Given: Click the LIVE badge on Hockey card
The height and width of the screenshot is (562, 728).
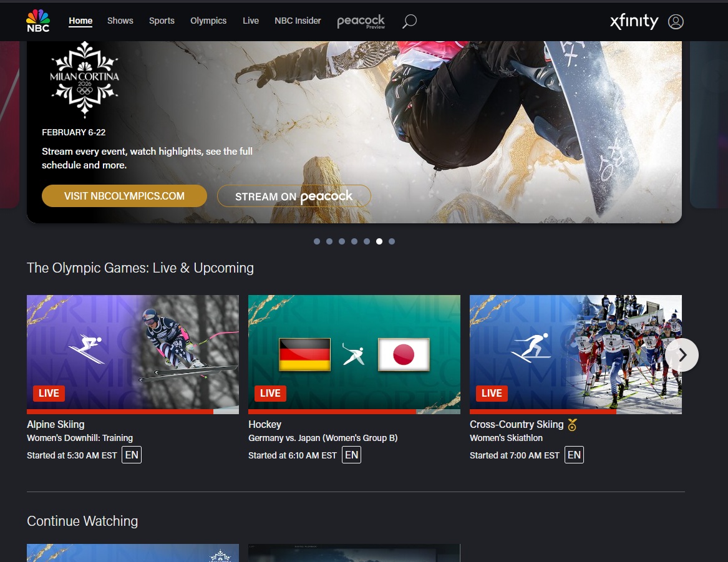Looking at the screenshot, I should coord(270,393).
